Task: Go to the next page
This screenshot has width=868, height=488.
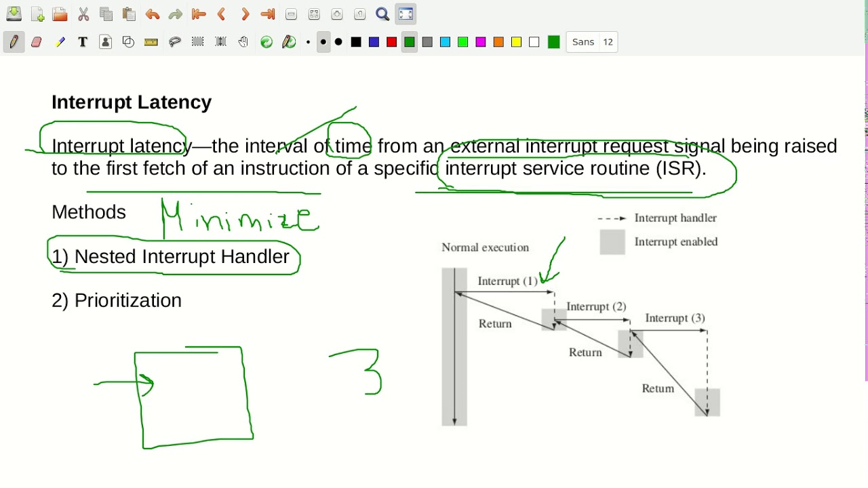Action: [245, 14]
